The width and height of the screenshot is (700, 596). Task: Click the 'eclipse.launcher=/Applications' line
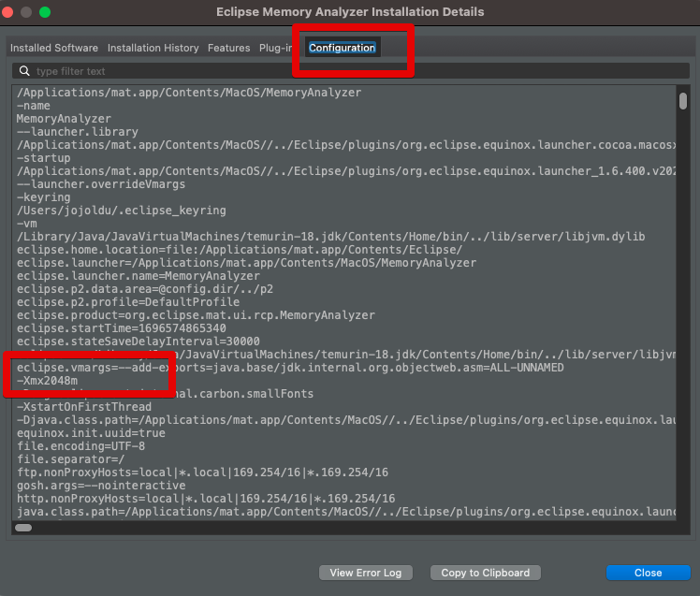(x=246, y=263)
